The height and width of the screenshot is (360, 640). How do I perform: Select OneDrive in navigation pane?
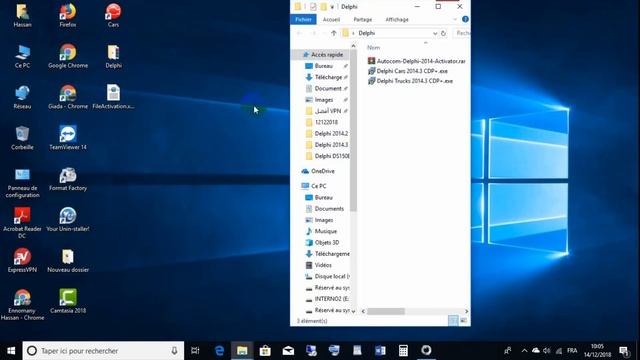click(x=322, y=171)
